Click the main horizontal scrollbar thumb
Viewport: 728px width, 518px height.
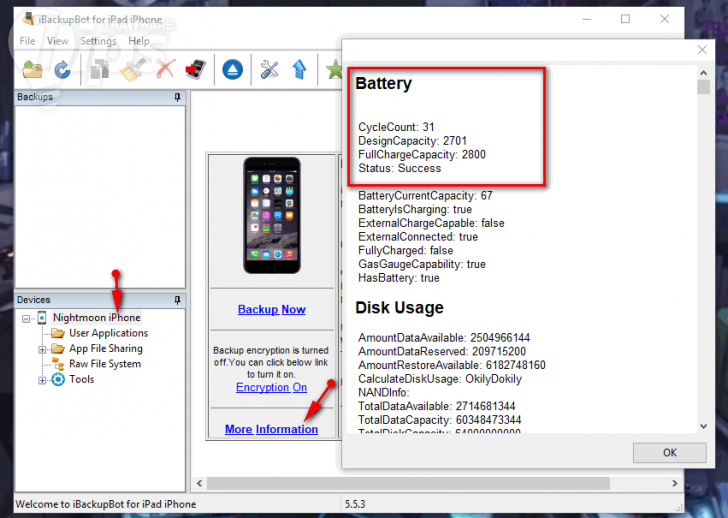click(x=408, y=483)
